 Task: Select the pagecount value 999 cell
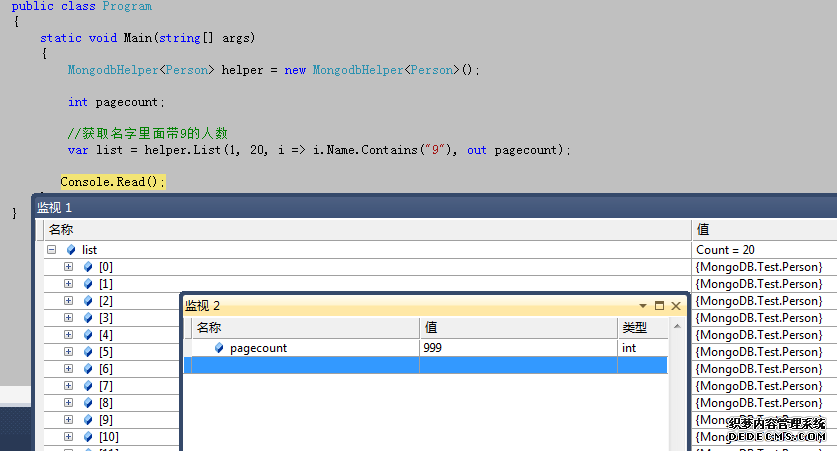point(517,348)
